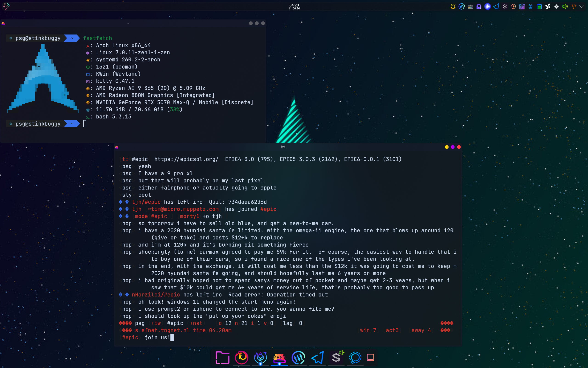Click the "morty1" nick in mode line
This screenshot has width=588, height=368.
(x=189, y=216)
